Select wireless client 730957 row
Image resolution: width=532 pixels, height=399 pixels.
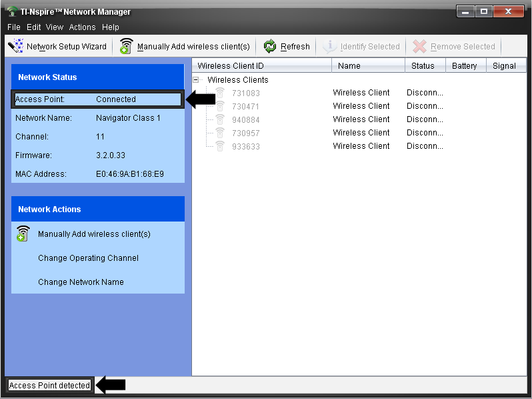(245, 133)
